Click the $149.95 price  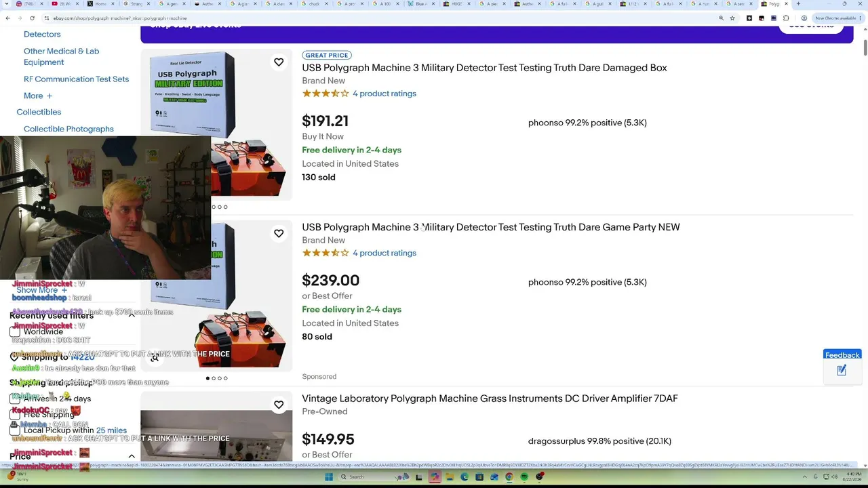click(328, 439)
